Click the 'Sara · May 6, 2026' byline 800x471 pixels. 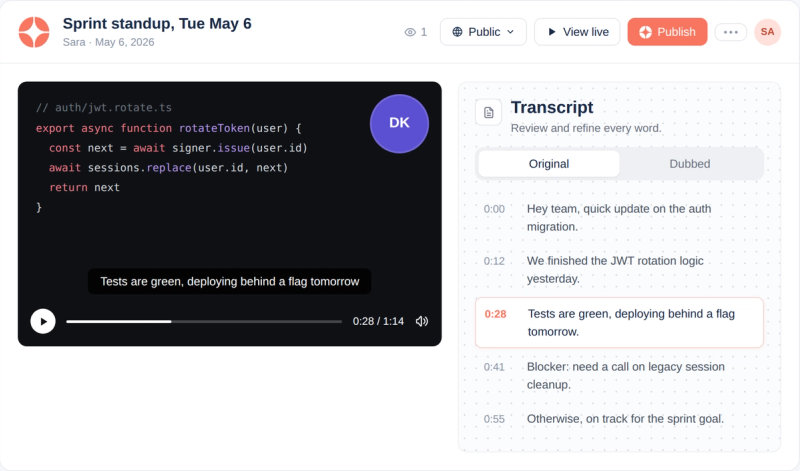[x=109, y=42]
